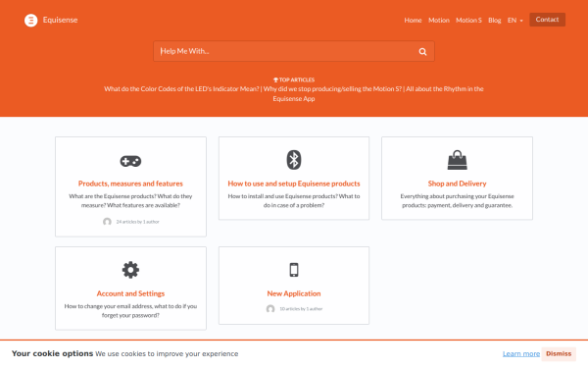Screen dimensions: 588x368
Task: Click the '24 articles by 1 author' text
Action: coord(137,222)
